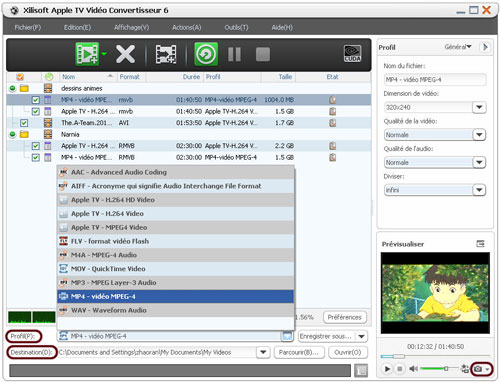Pause conversion with the pause icon
Viewport: 500px width, 383px height.
(x=234, y=54)
